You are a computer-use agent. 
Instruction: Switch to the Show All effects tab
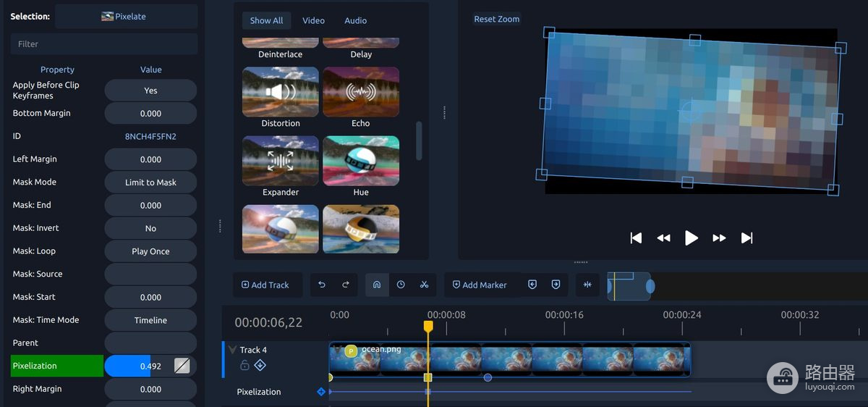(x=266, y=20)
